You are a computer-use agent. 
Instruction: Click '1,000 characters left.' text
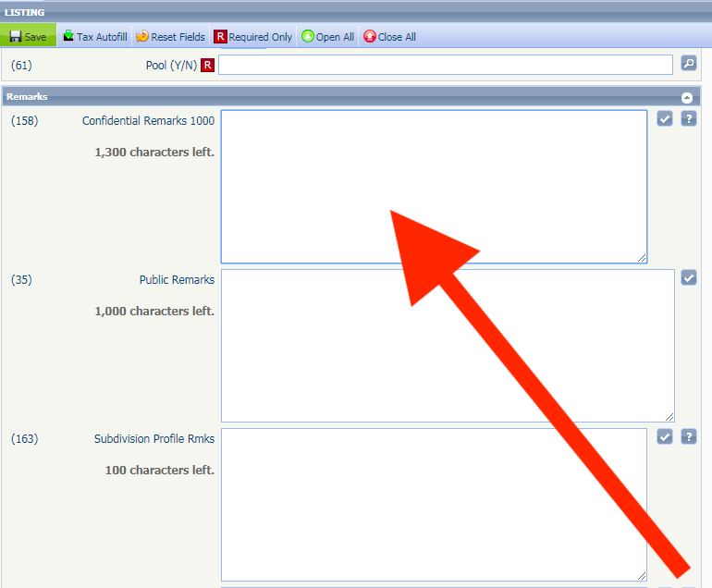(x=153, y=311)
